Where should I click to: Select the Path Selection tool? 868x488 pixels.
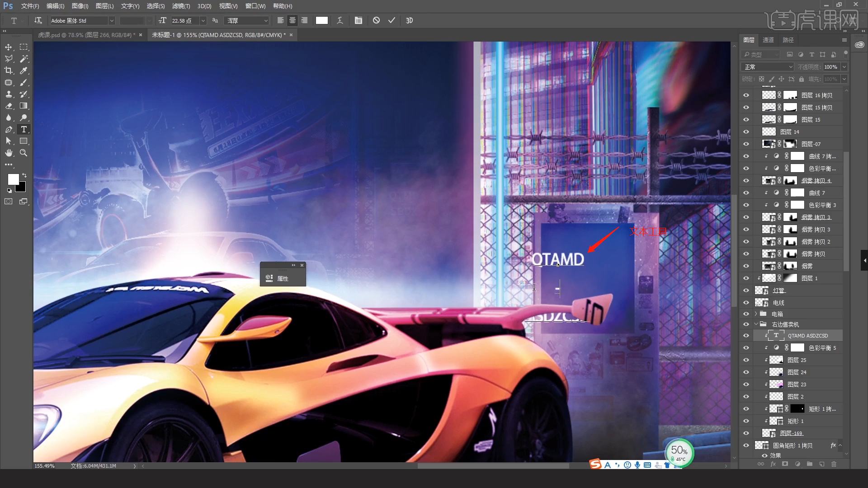coord(9,141)
